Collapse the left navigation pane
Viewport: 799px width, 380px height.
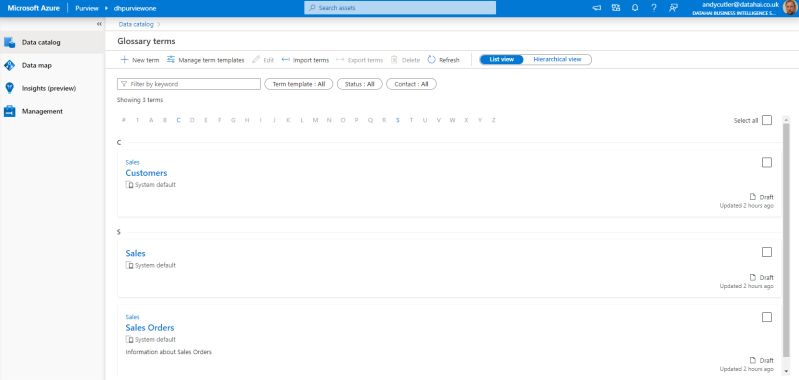[99, 24]
